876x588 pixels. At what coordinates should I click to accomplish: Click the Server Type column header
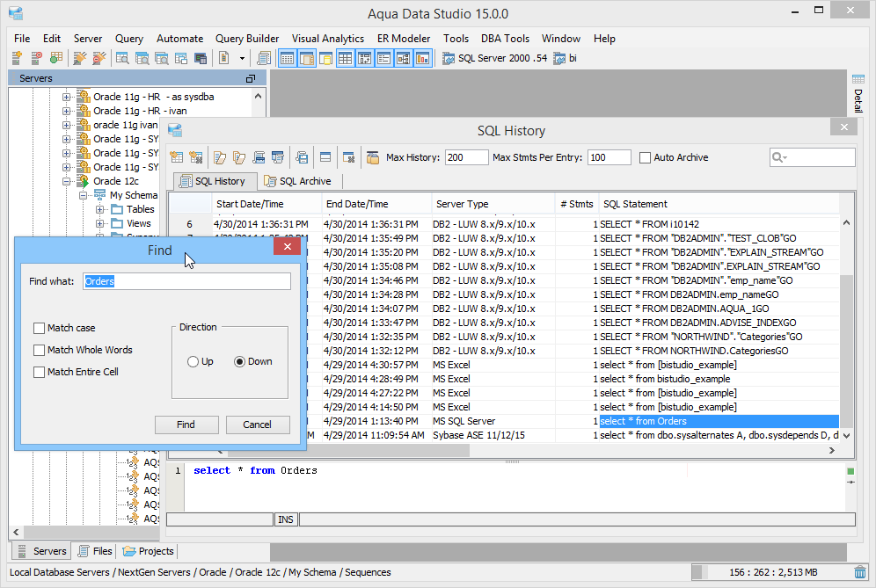tap(493, 205)
